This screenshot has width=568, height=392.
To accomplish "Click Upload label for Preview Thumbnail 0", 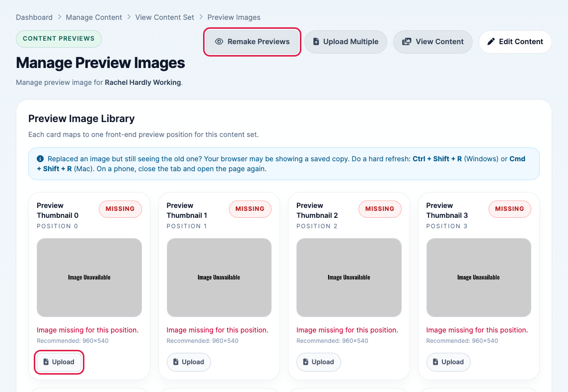I will coord(63,362).
